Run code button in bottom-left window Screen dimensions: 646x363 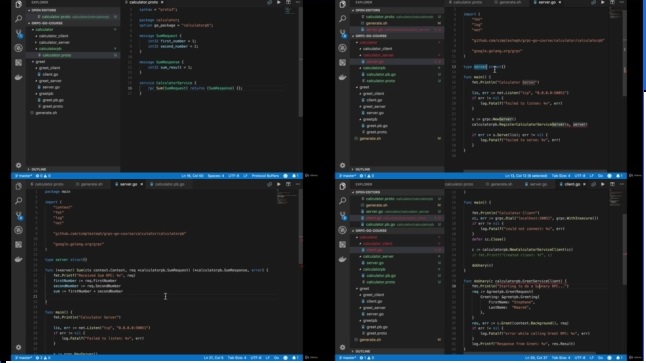pos(279,184)
